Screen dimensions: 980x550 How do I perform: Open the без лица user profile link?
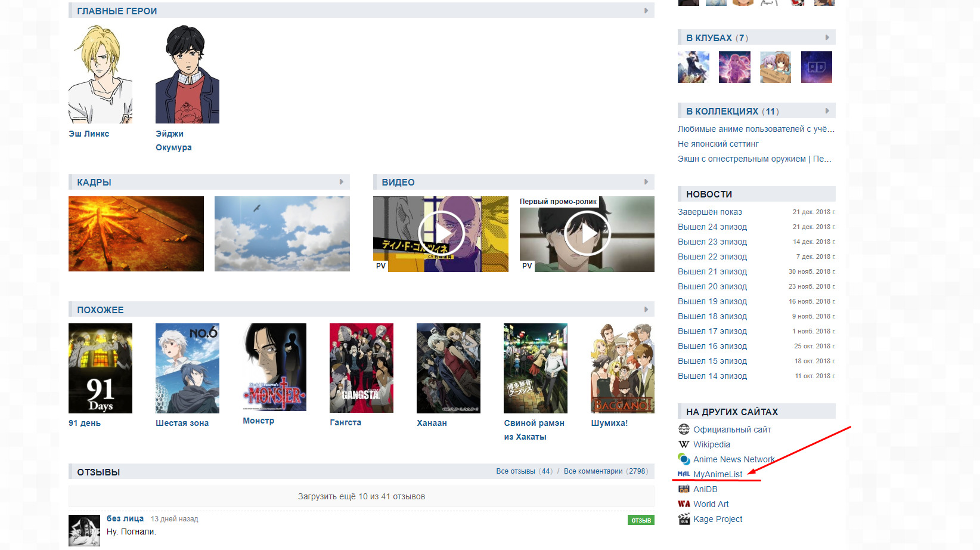tap(125, 518)
